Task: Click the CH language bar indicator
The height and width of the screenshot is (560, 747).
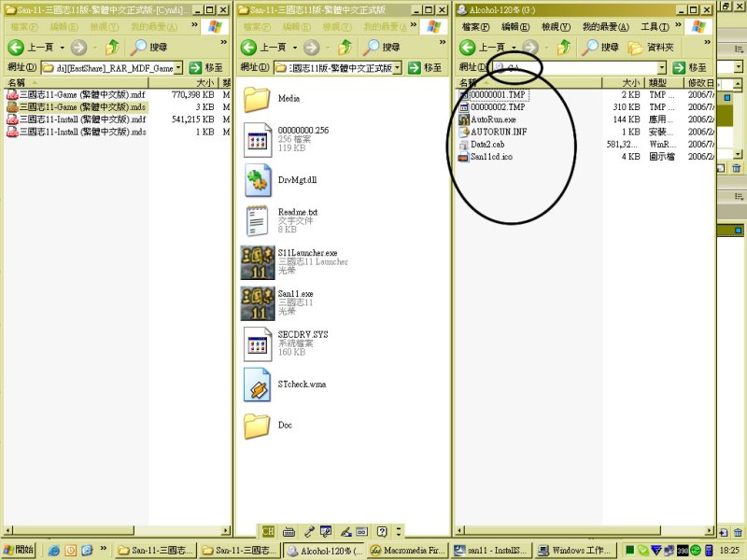Action: (x=268, y=531)
